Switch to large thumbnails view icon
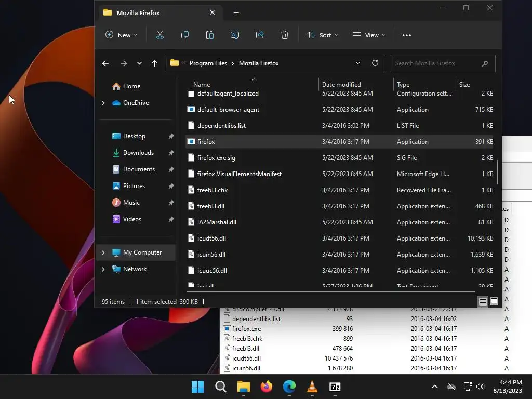 point(494,301)
